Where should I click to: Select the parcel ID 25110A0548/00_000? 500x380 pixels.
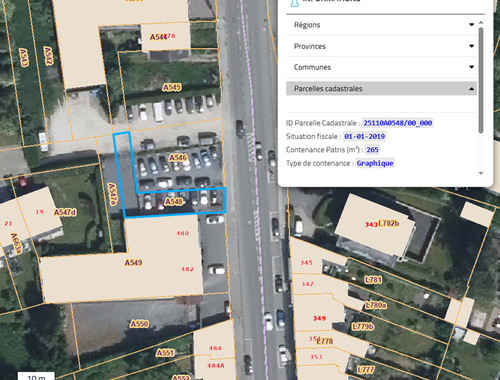click(397, 123)
